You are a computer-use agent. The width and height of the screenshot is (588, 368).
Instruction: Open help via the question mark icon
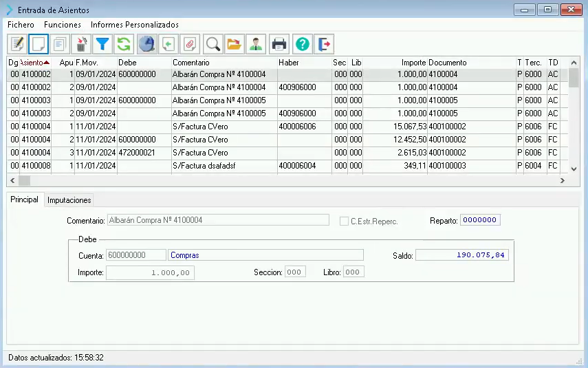click(x=302, y=44)
